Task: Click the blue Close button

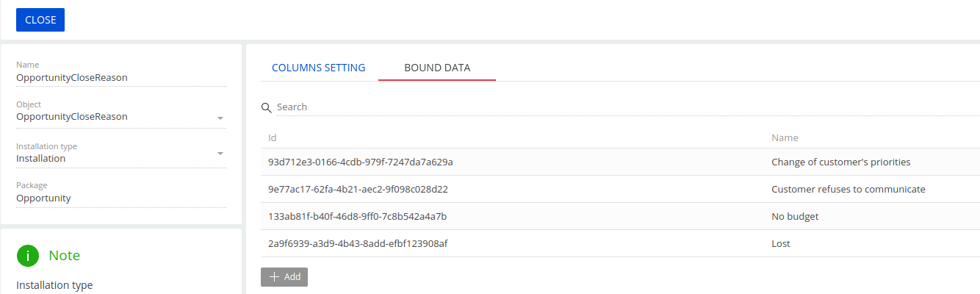Action: coord(40,20)
